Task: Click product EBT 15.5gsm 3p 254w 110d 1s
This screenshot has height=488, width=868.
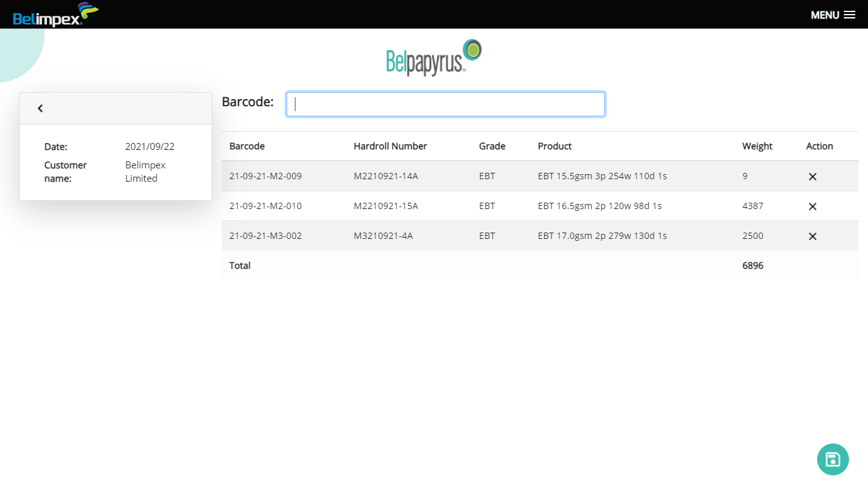Action: click(602, 176)
